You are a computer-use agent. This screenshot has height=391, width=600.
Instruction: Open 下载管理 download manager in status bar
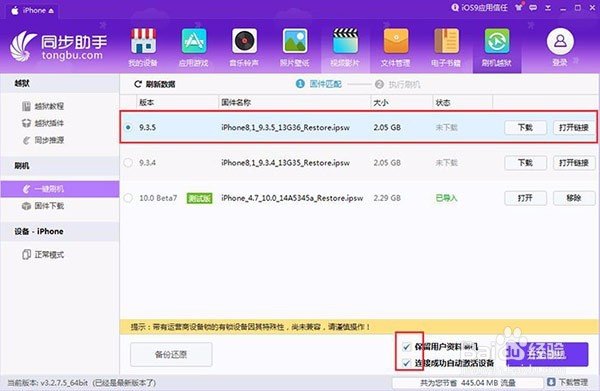coord(567,382)
